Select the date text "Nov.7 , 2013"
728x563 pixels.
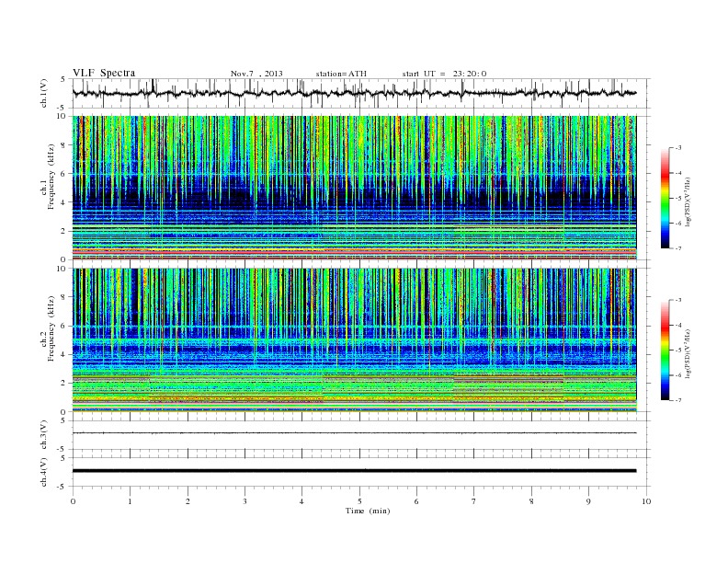point(256,74)
